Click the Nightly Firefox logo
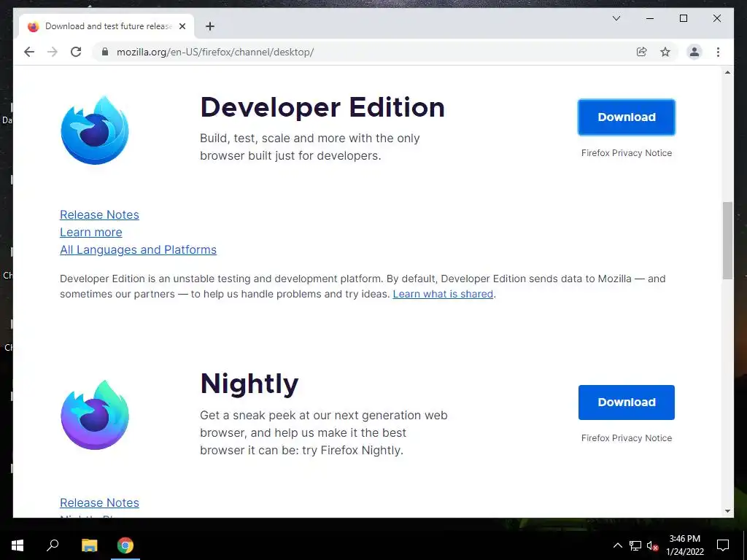Screen dimensions: 747x560 tap(95, 415)
